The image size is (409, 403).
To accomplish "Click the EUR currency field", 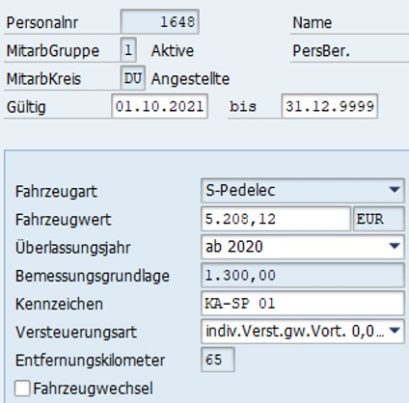I will (x=379, y=219).
